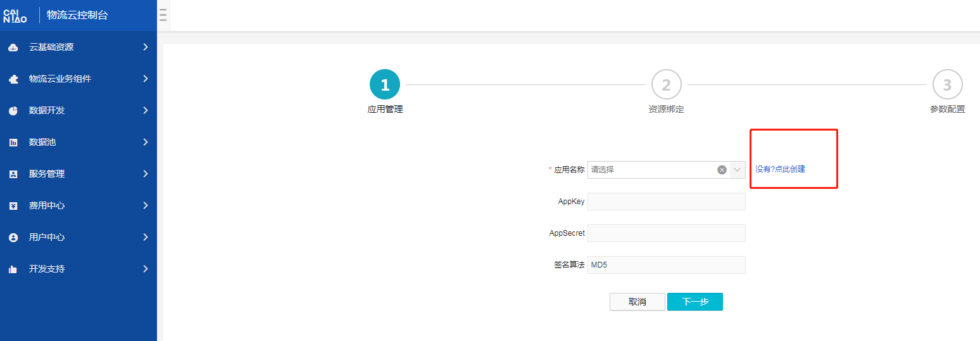The width and height of the screenshot is (980, 341).
Task: Click the 服务管理 sidebar icon
Action: click(x=13, y=174)
